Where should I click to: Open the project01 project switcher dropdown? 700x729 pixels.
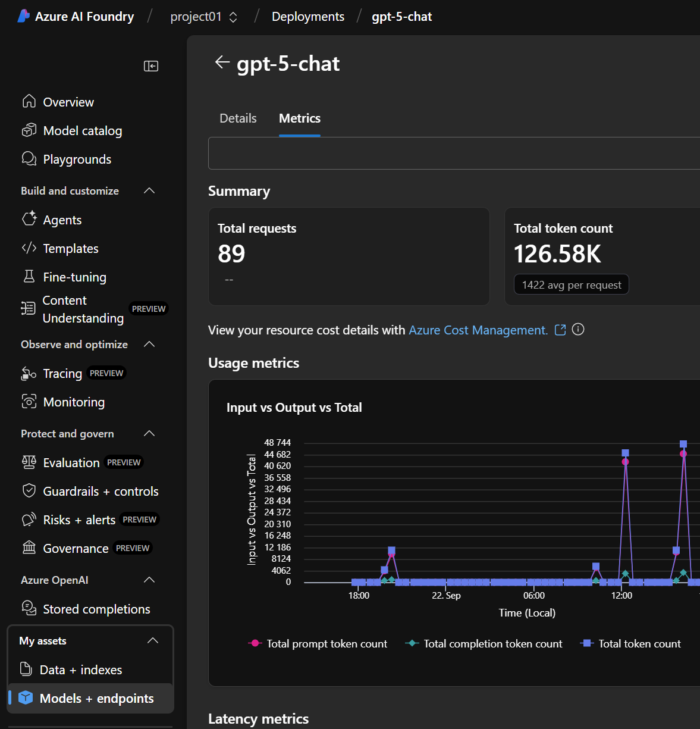[x=204, y=17]
